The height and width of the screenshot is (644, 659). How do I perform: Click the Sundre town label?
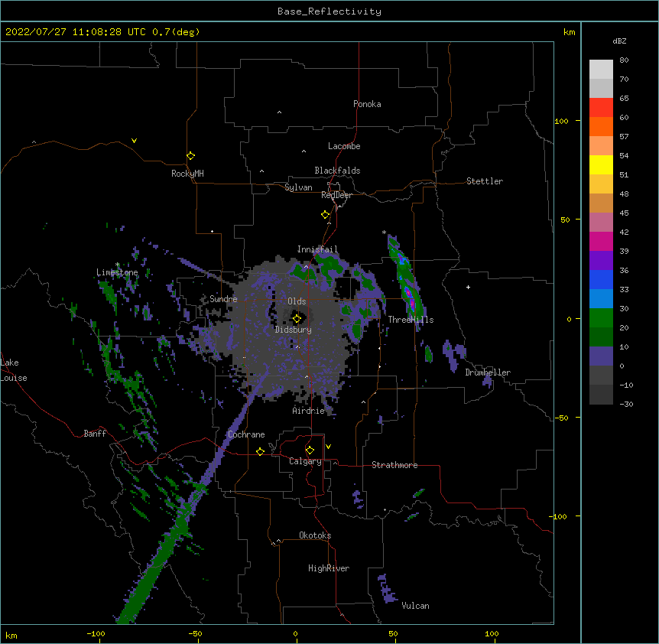(223, 299)
